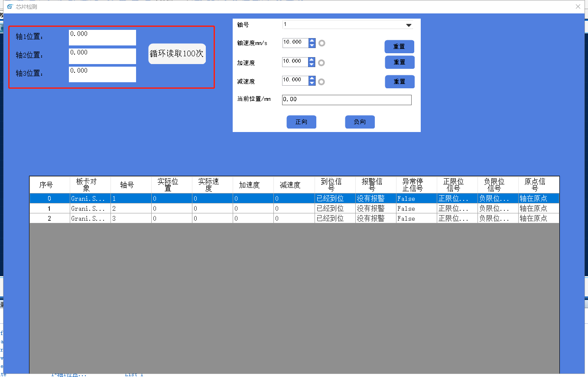Click 轴在原点 cell in row 0
588x377 pixels.
point(539,199)
